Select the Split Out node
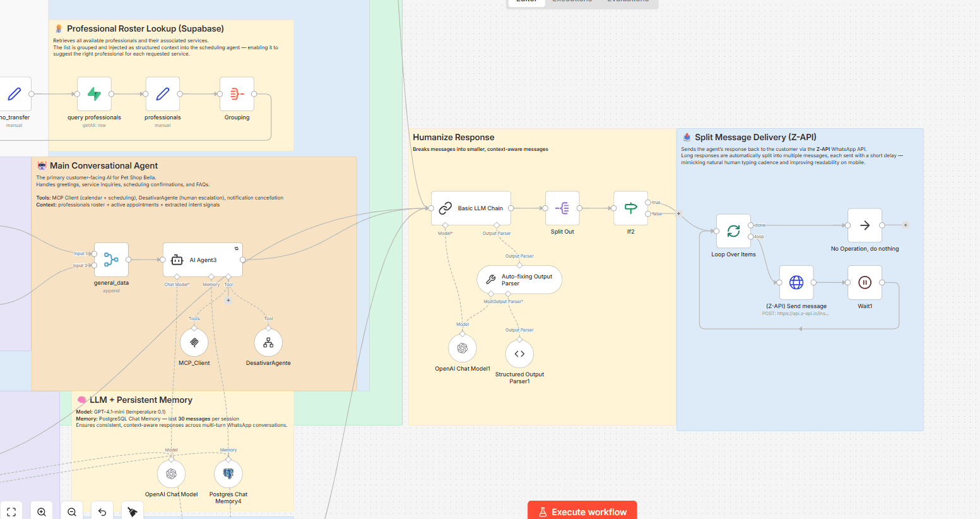The image size is (980, 519). coord(562,208)
